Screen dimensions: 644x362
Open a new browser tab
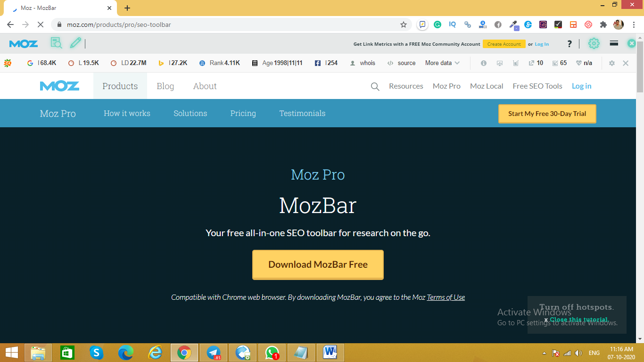(x=127, y=8)
